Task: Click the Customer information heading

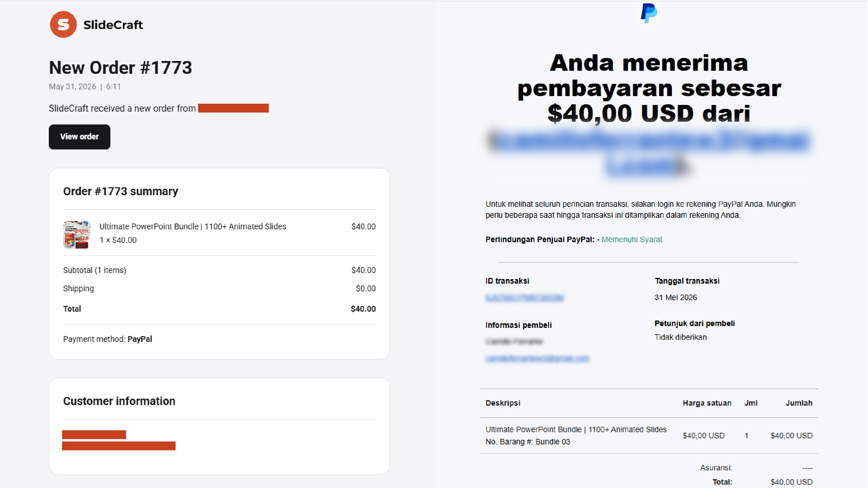Action: [119, 401]
